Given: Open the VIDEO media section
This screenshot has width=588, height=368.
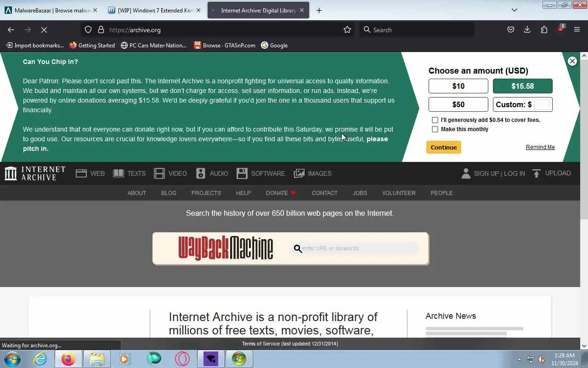Looking at the screenshot, I should [x=170, y=173].
